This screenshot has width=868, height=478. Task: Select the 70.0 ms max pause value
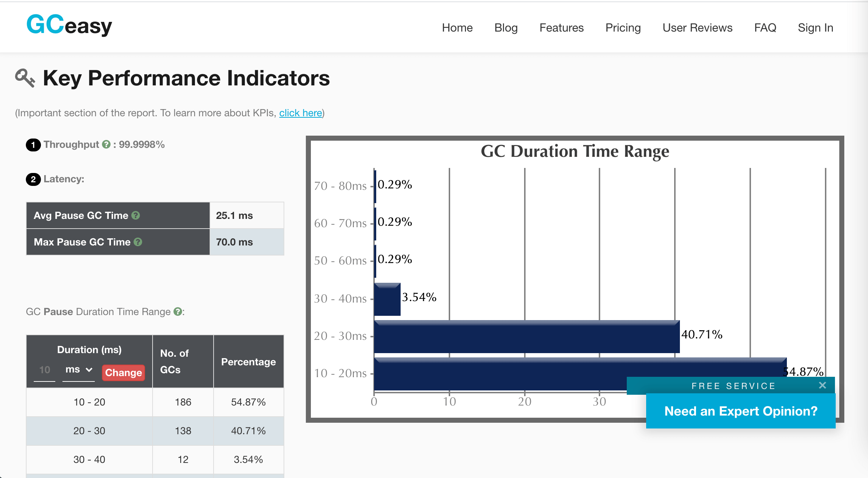click(x=234, y=242)
